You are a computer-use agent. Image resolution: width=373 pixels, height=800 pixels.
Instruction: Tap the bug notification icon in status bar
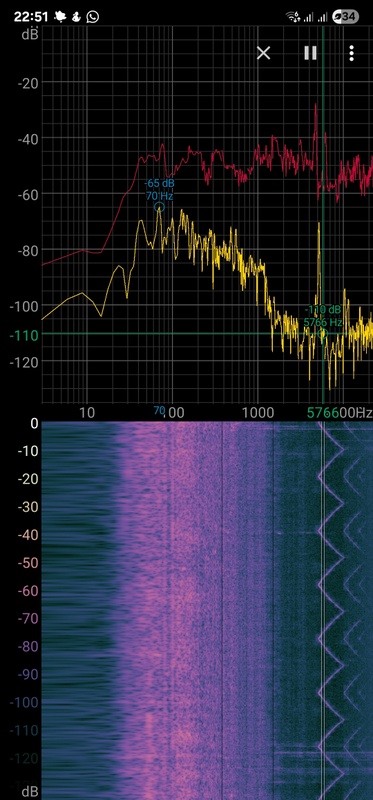[x=60, y=17]
